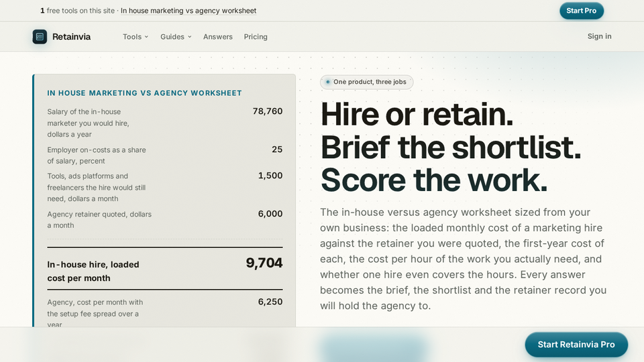
Task: Edit the tools and freelancers value 1,500
Action: click(x=270, y=176)
